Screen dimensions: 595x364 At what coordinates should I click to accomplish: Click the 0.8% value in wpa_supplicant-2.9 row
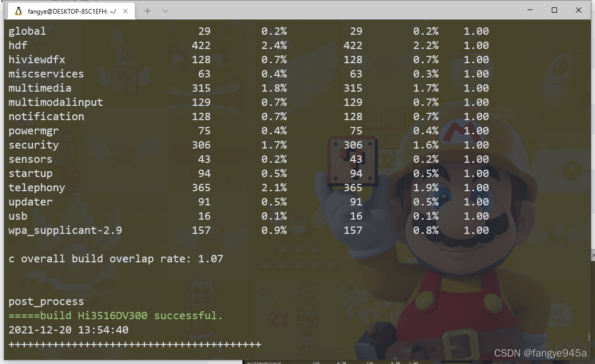[426, 230]
